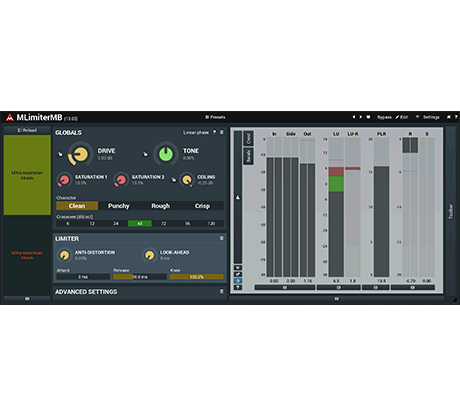
Task: Click the bar under the In/Side/Out meters
Action: coord(285,287)
